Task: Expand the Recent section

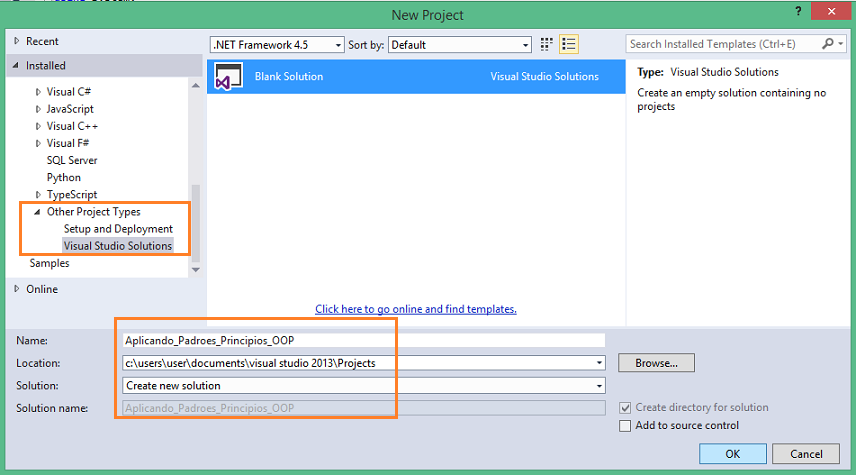Action: (16, 41)
